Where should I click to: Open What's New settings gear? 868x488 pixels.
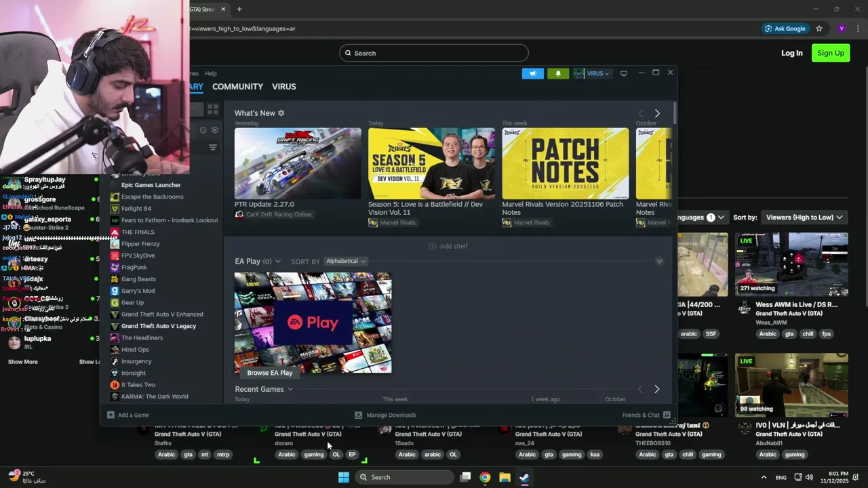coord(281,113)
